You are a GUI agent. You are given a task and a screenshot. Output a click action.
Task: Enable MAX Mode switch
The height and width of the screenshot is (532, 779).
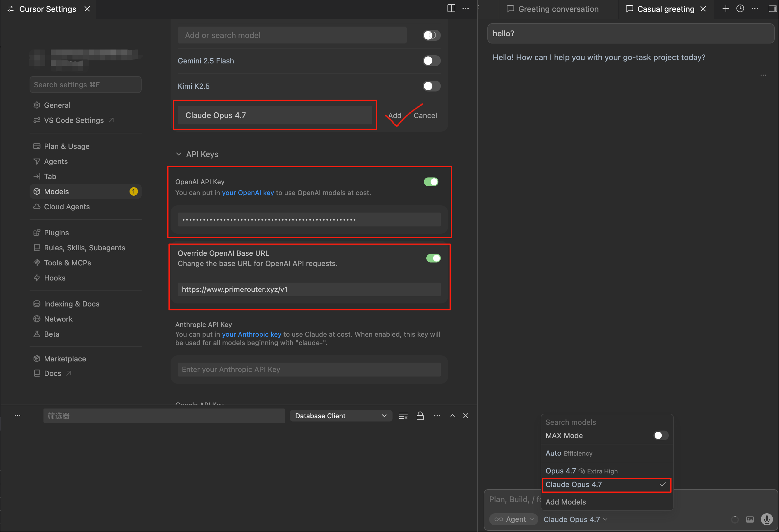click(x=661, y=435)
